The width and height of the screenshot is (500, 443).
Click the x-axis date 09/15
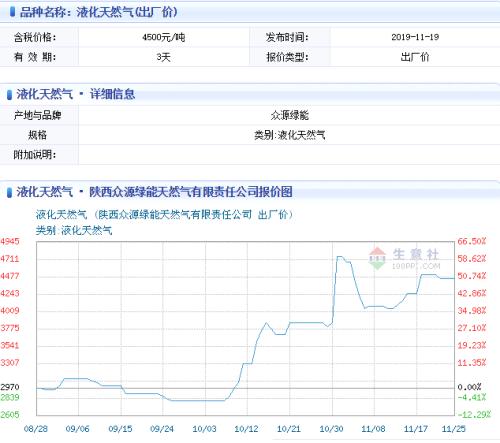pos(120,429)
